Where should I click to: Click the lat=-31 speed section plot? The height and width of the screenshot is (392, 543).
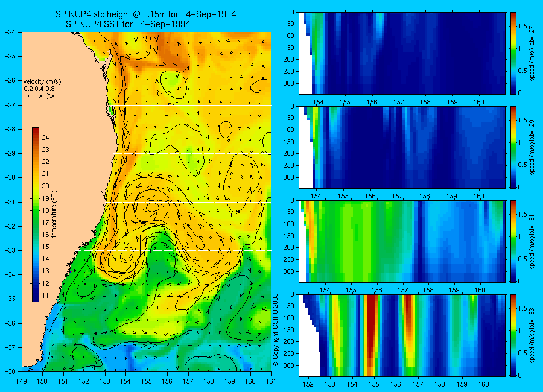pyautogui.click(x=402, y=241)
